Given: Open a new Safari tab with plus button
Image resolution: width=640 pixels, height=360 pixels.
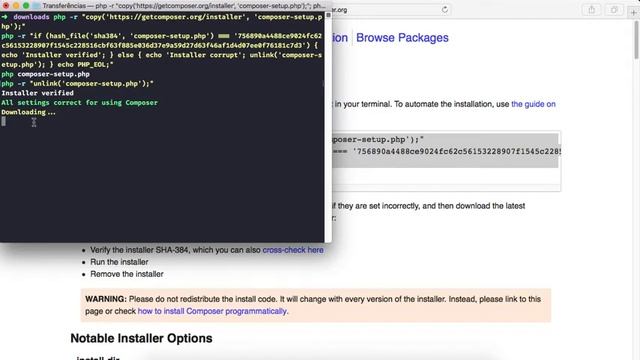Looking at the screenshot, I should 633,12.
